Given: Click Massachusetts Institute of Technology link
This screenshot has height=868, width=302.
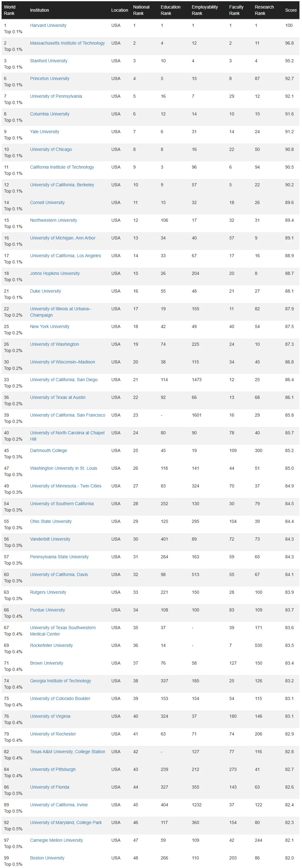Looking at the screenshot, I should [67, 43].
